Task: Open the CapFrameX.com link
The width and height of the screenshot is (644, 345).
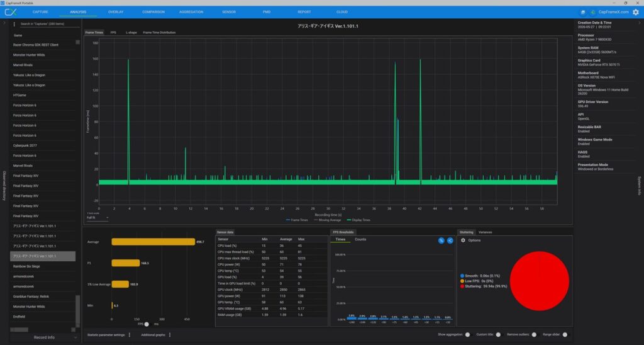Action: tap(613, 12)
